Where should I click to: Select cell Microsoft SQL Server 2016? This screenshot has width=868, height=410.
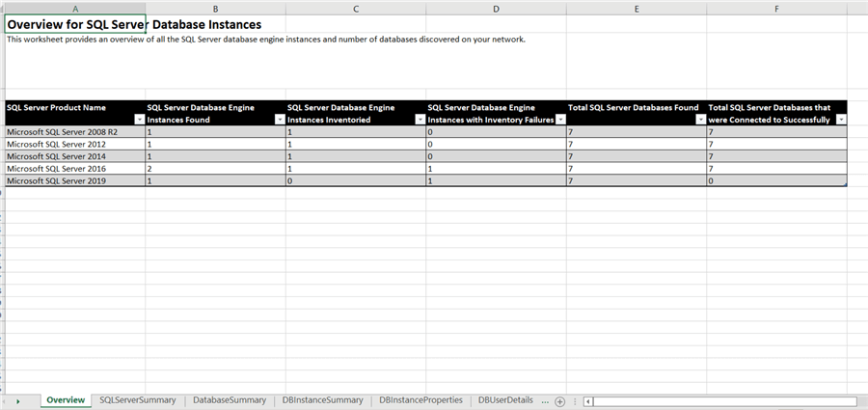pyautogui.click(x=75, y=169)
